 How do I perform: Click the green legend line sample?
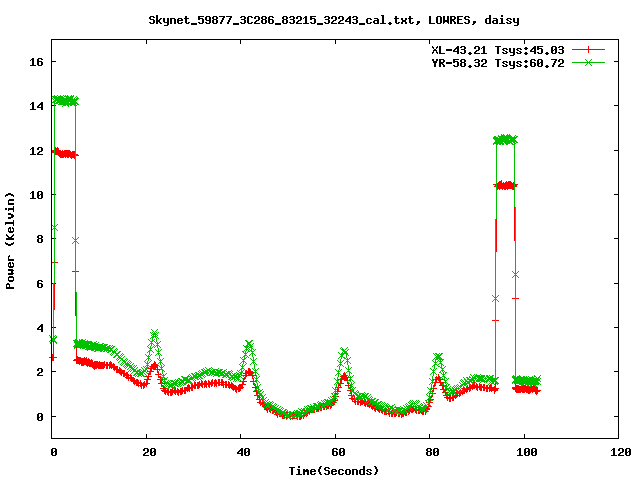588,62
